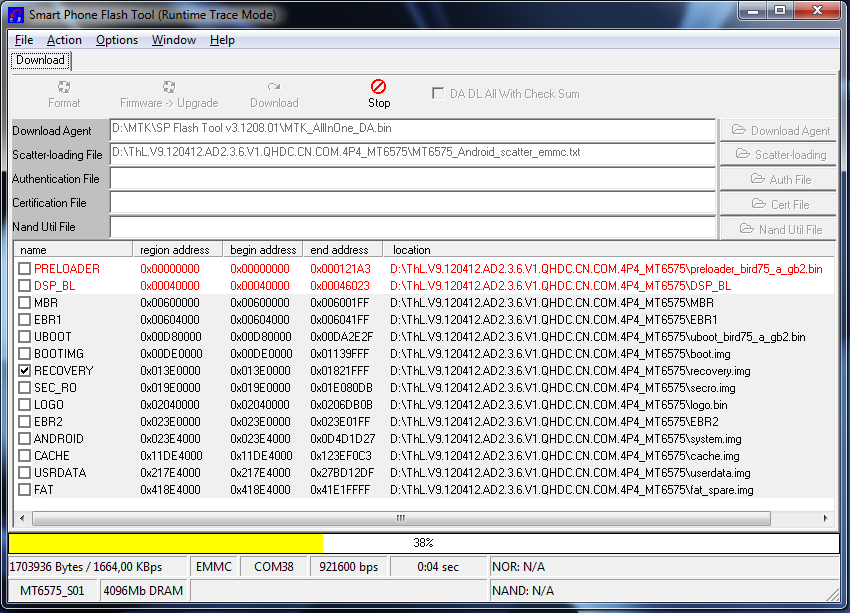
Task: Check the CACHE partition checkbox
Action: (x=24, y=456)
